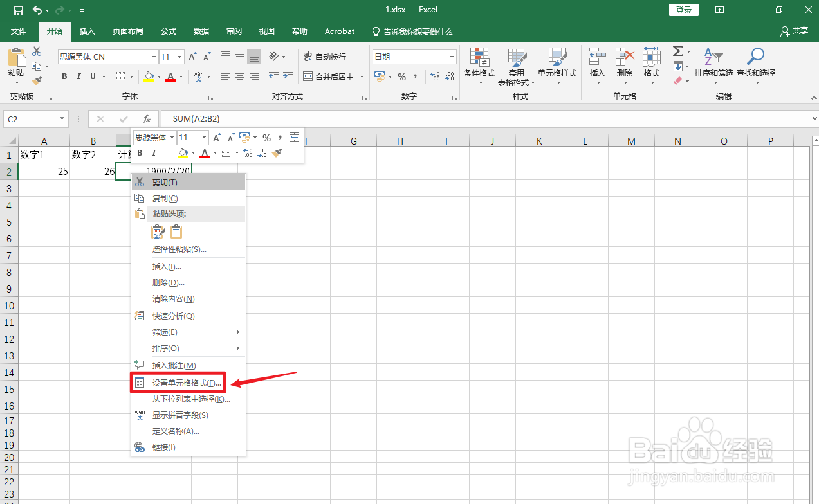Viewport: 819px width, 504px height.
Task: Switch to the 公式 ribbon tab
Action: pos(169,31)
